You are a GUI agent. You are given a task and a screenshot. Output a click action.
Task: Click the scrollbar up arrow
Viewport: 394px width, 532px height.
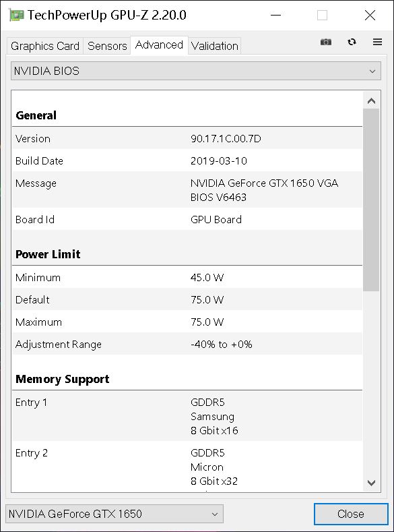[x=371, y=100]
